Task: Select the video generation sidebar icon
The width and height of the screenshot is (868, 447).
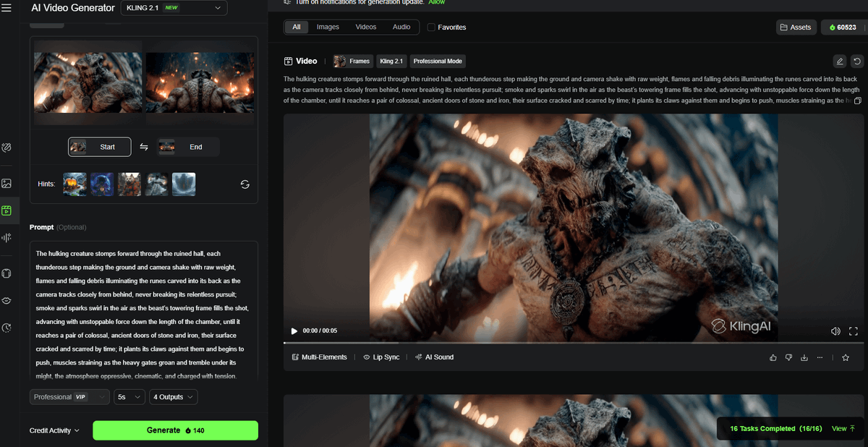Action: pos(7,210)
